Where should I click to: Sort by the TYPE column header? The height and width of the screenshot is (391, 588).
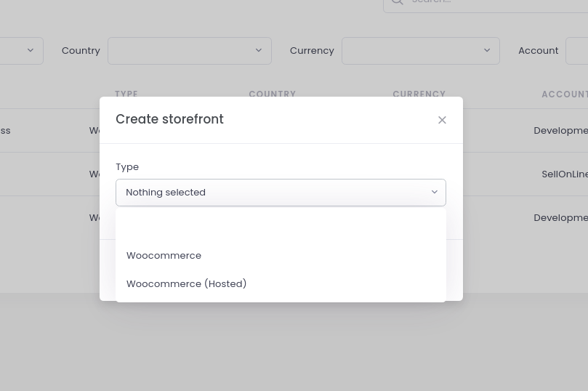coord(126,94)
